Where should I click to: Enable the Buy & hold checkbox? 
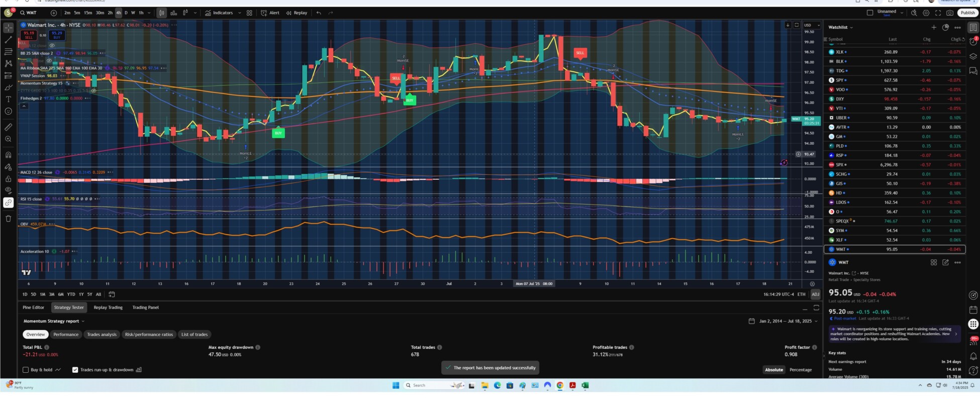click(26, 370)
